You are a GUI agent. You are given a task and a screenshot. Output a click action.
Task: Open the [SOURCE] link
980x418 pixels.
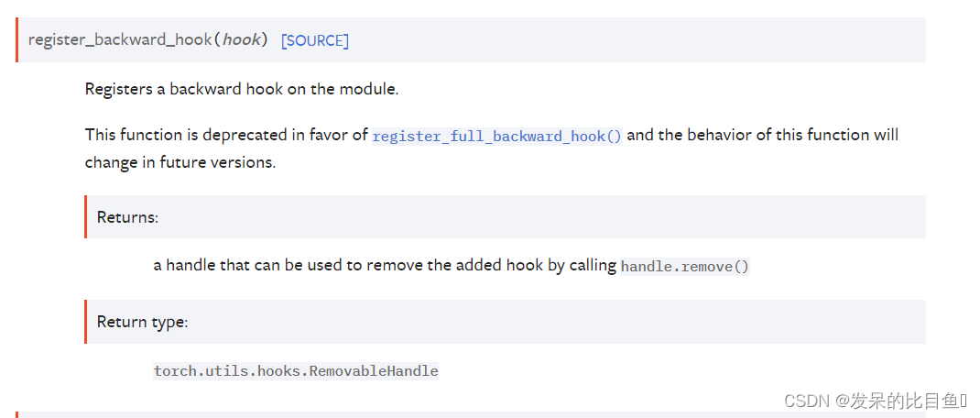(x=315, y=40)
